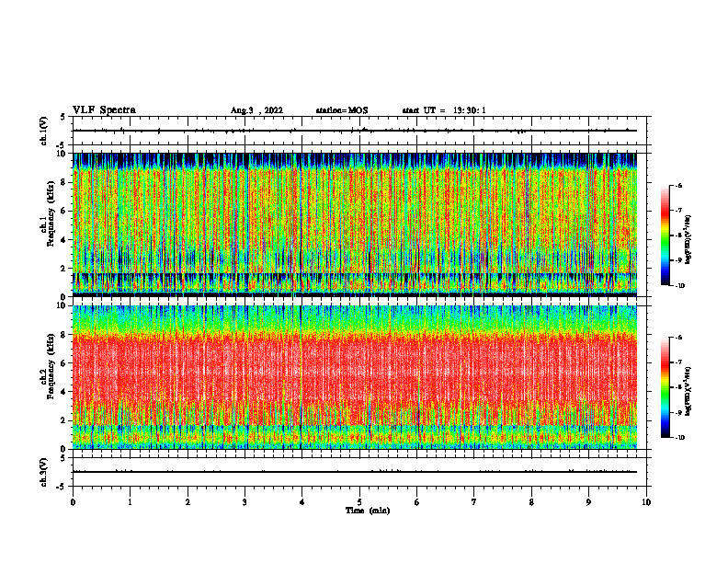Click the ch.1 spectrogram color bar

click(665, 236)
